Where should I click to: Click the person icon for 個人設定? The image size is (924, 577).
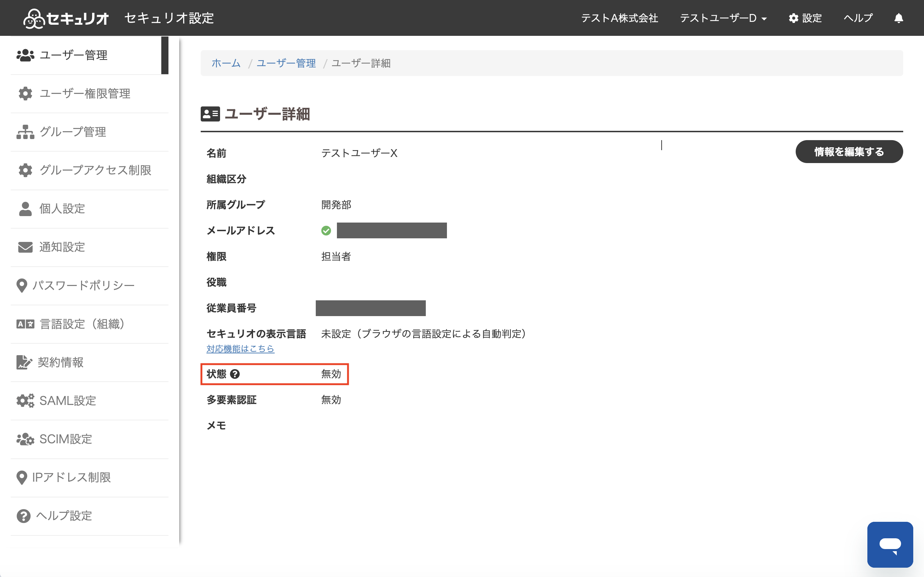pos(25,209)
